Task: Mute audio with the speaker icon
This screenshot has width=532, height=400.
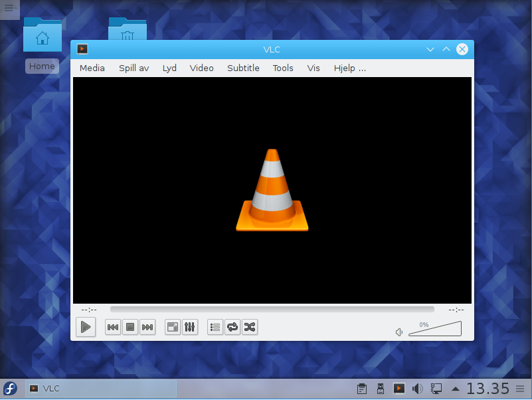Action: (399, 332)
